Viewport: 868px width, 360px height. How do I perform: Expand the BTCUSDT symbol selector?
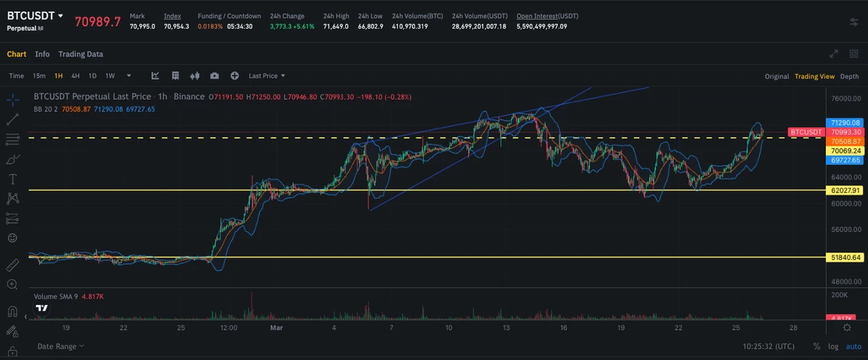click(x=60, y=16)
